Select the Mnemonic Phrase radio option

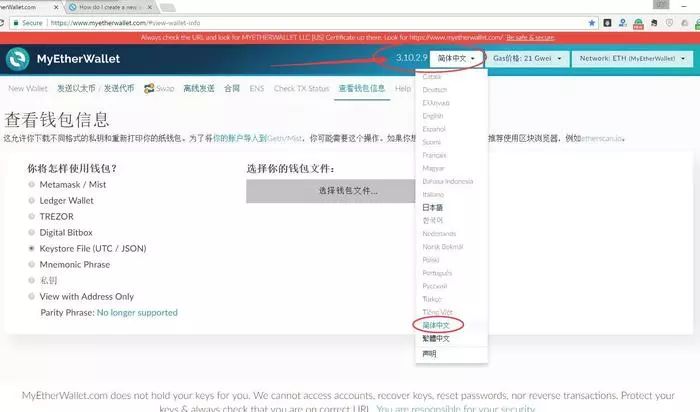31,264
